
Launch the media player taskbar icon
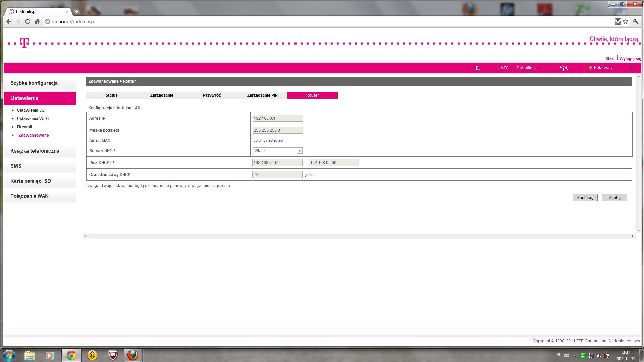coord(50,355)
